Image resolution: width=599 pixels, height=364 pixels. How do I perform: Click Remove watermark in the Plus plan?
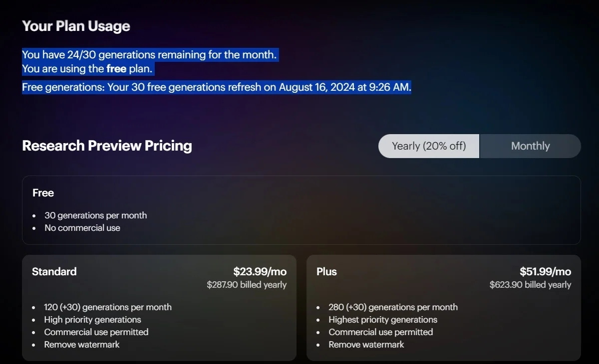[366, 345]
